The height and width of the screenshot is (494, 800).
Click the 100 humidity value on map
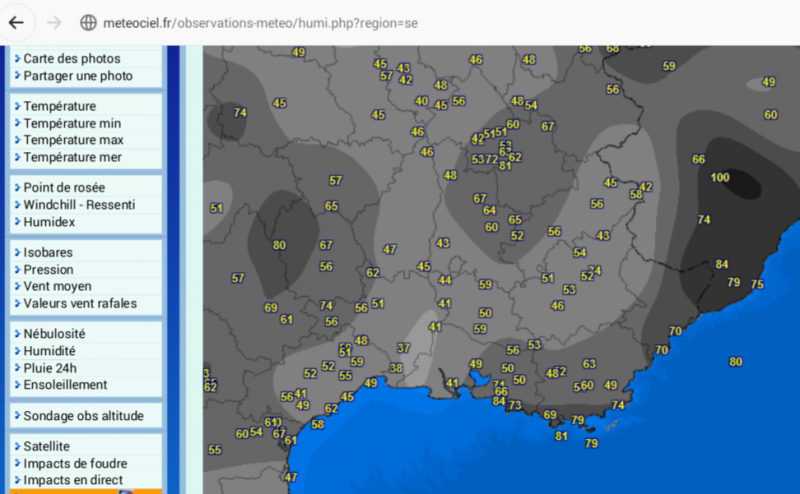tap(720, 177)
